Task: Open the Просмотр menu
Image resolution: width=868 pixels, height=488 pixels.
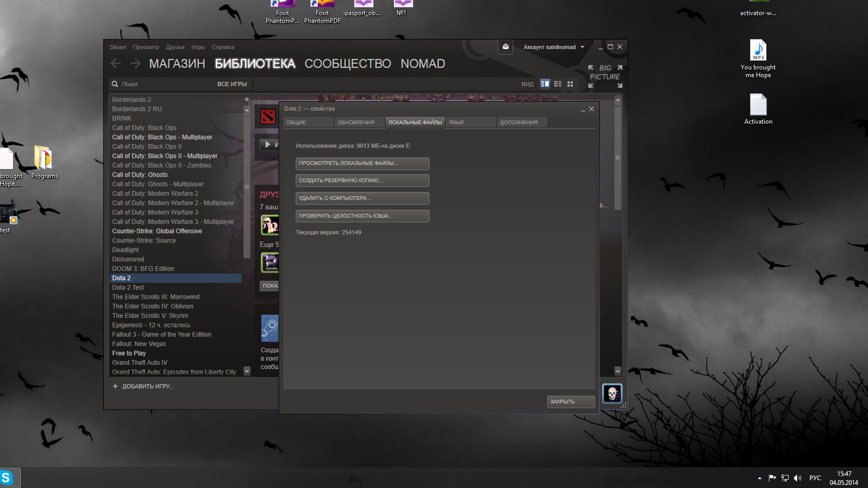Action: coord(146,47)
